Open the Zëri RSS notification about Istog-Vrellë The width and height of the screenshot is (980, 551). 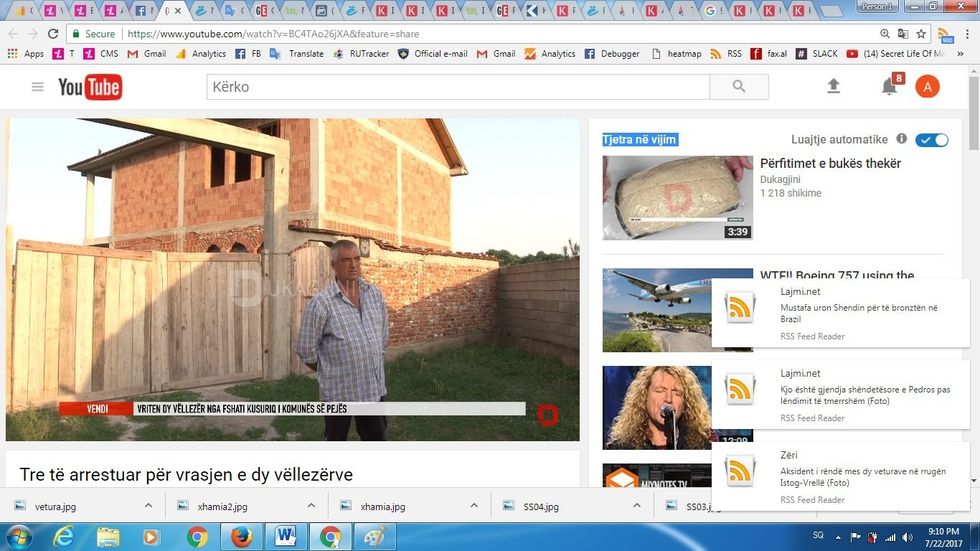(x=840, y=475)
